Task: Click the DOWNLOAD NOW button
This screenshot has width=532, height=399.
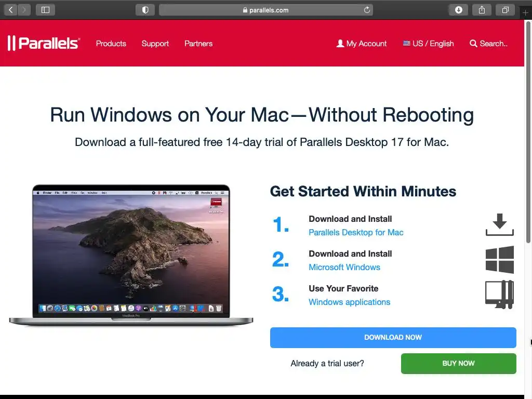Action: click(x=393, y=337)
